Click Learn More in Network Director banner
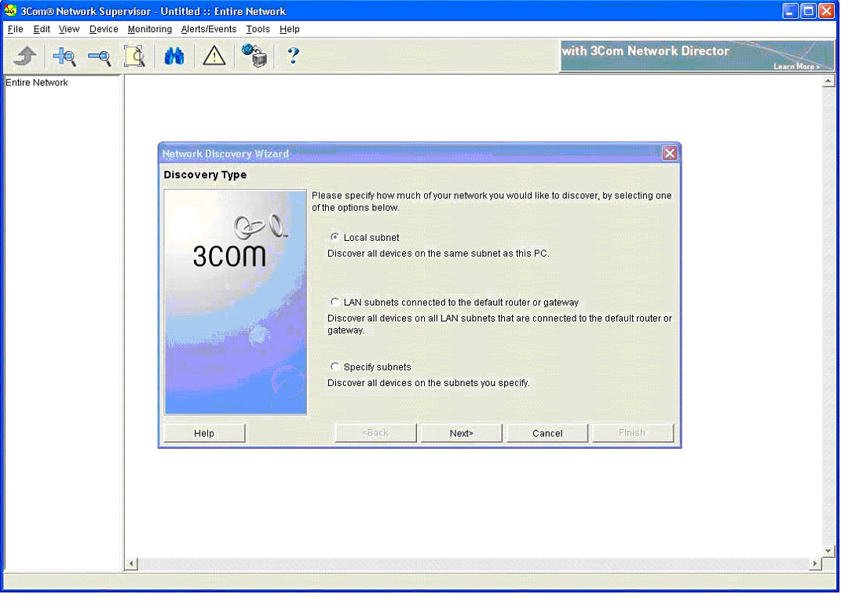 pyautogui.click(x=796, y=67)
